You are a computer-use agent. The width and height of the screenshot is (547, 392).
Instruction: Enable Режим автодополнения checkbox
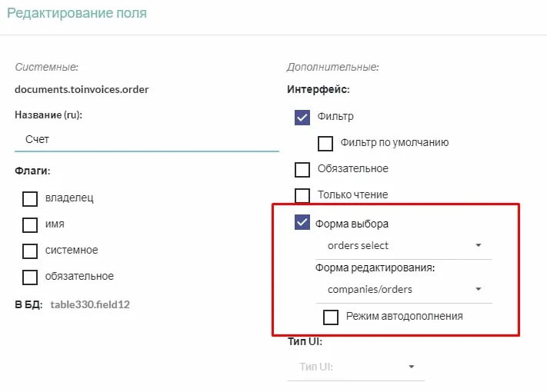click(331, 317)
